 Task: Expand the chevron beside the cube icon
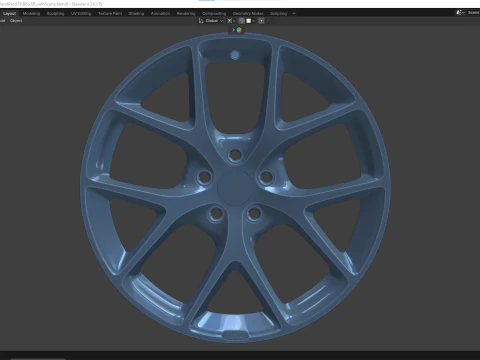coord(233,30)
